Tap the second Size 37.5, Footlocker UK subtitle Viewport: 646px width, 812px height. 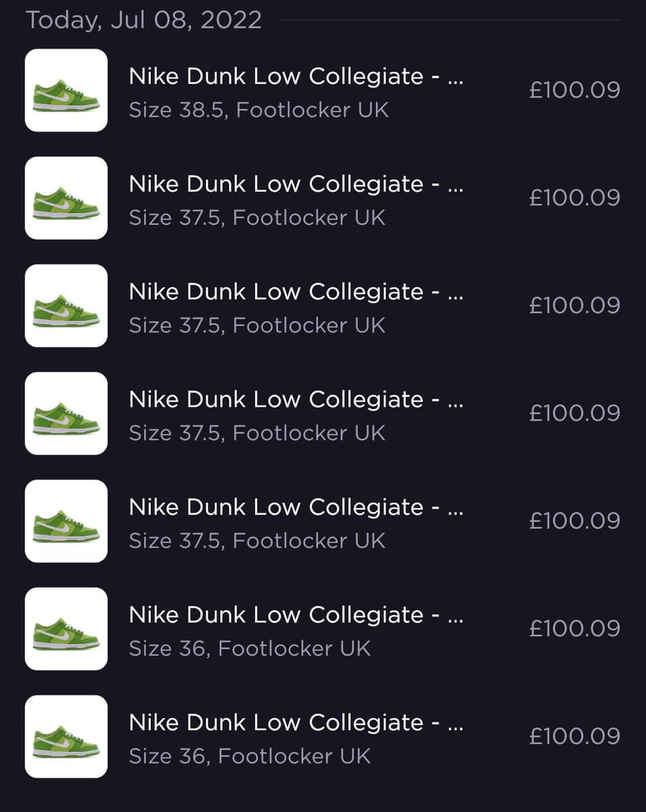(x=257, y=325)
